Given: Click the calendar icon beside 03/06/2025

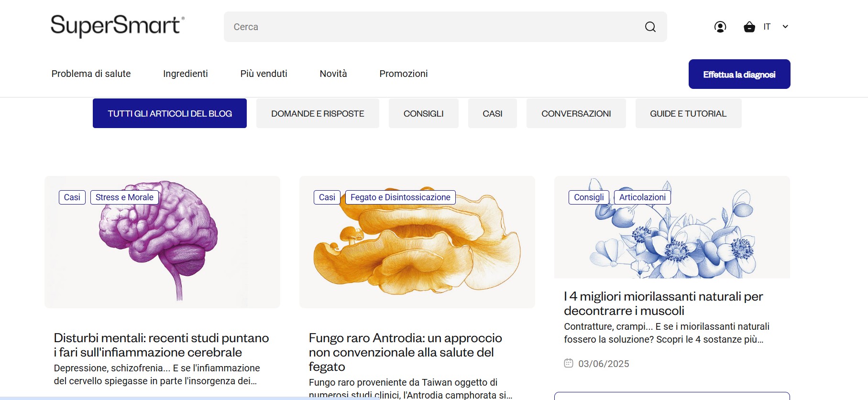Looking at the screenshot, I should 568,363.
